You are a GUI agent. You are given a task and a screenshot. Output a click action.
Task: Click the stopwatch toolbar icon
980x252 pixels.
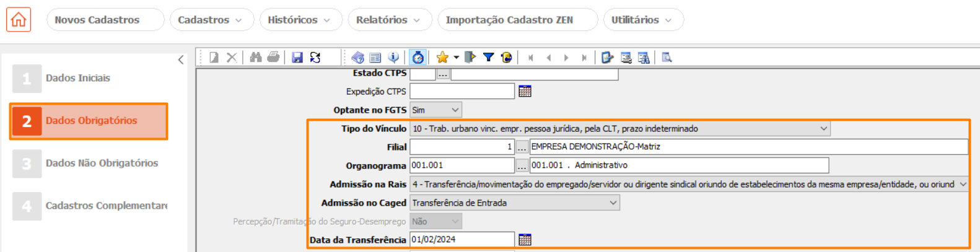tap(418, 58)
